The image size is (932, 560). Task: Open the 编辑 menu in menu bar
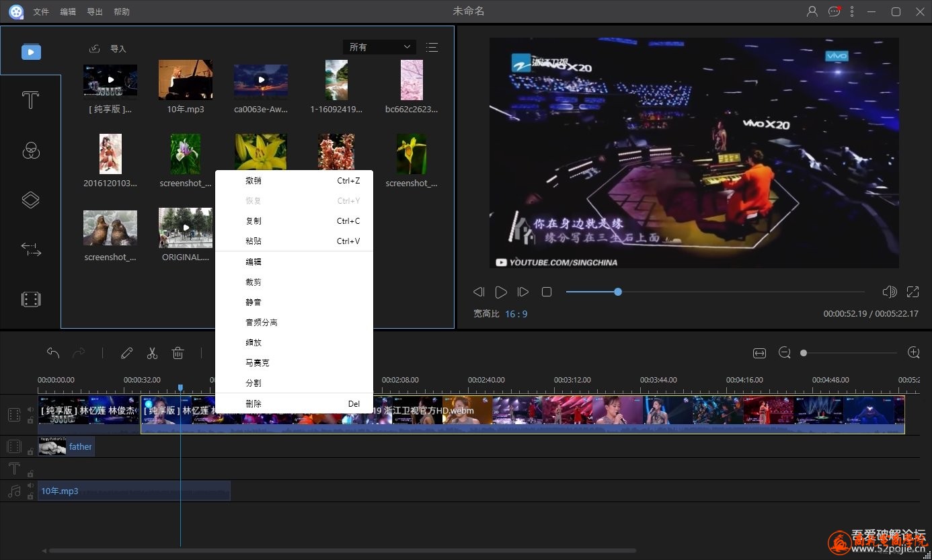pos(68,12)
